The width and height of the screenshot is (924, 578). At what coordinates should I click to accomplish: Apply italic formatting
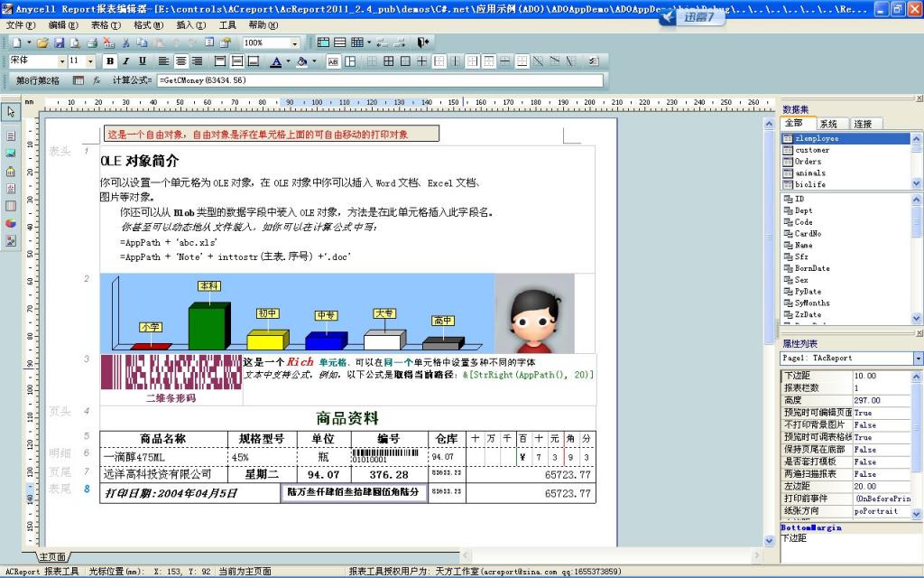[125, 61]
